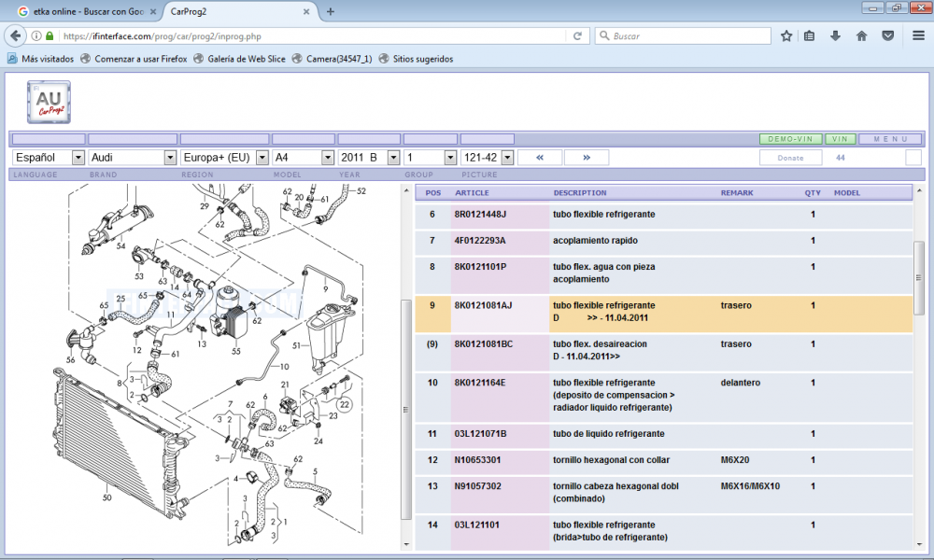Close the CarProg2 tab
934x560 pixels.
coord(306,11)
